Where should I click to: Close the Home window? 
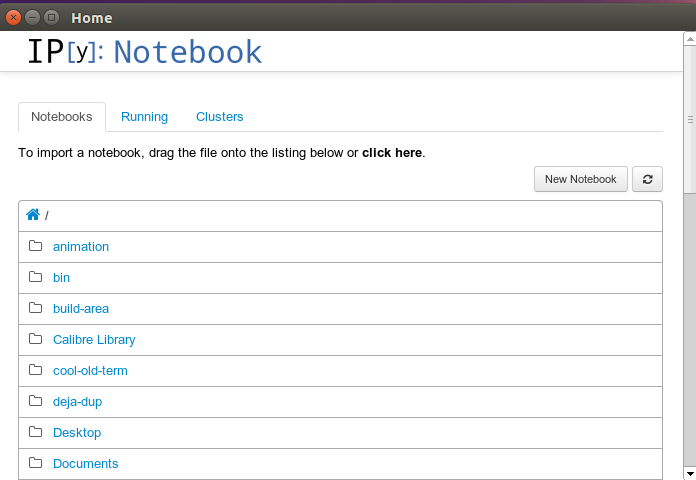point(13,17)
